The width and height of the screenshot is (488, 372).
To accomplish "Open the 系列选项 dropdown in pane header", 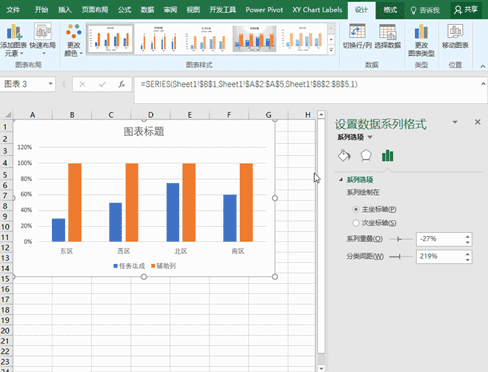I will point(370,137).
